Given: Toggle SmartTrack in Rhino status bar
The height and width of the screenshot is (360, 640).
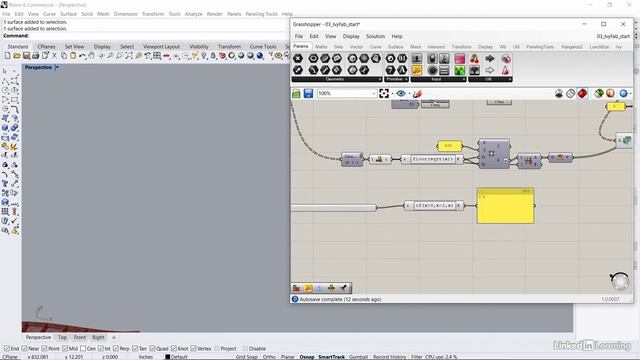Looking at the screenshot, I should (331, 357).
